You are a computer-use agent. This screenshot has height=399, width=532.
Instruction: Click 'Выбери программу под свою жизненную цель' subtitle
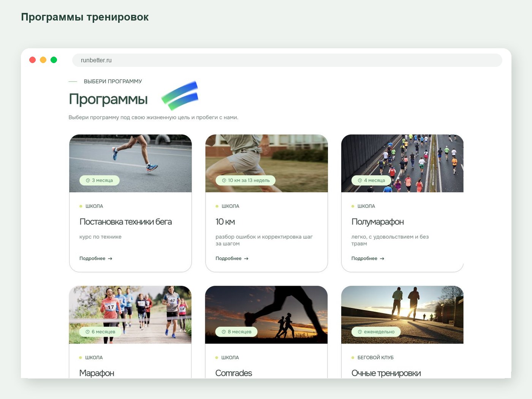click(153, 117)
